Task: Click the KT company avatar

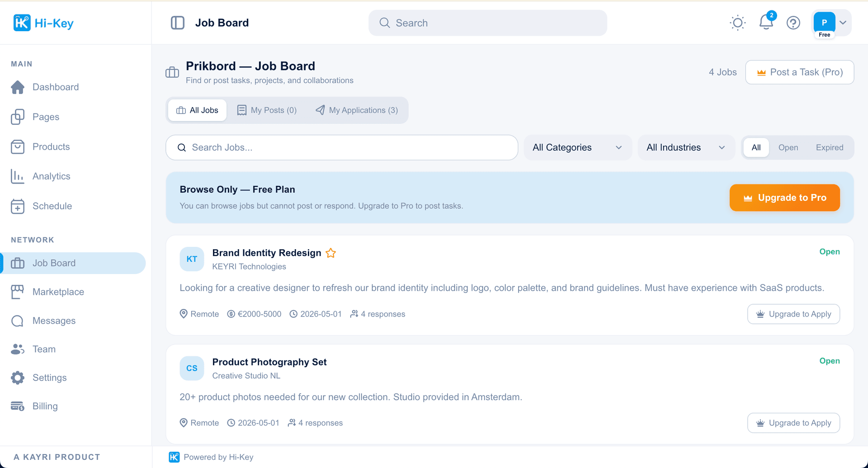Action: [x=192, y=259]
